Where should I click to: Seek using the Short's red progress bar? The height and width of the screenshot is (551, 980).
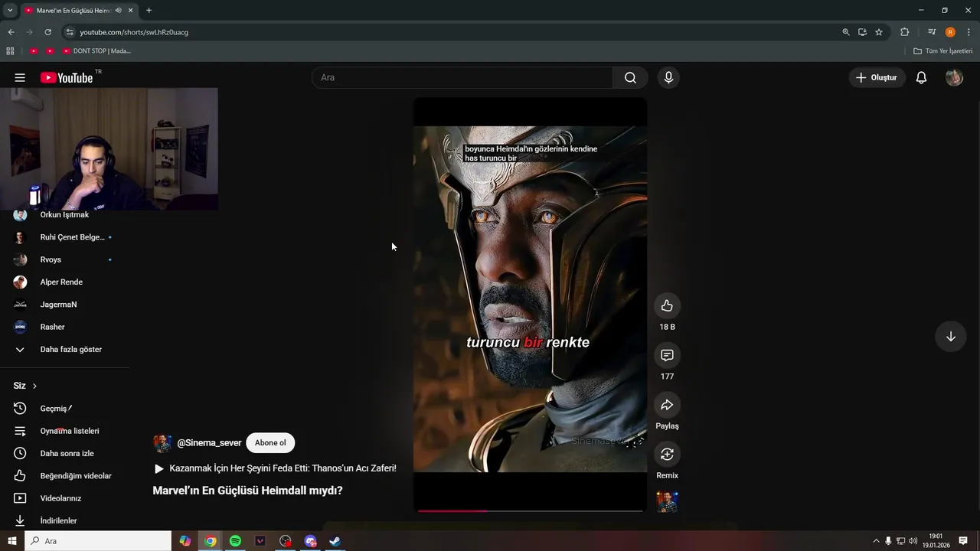point(530,510)
